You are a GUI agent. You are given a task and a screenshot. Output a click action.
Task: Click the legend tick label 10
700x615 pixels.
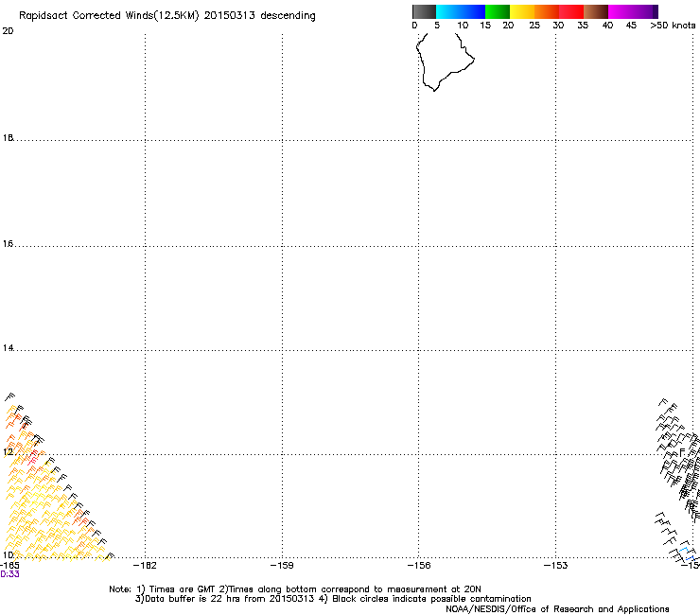click(x=463, y=26)
